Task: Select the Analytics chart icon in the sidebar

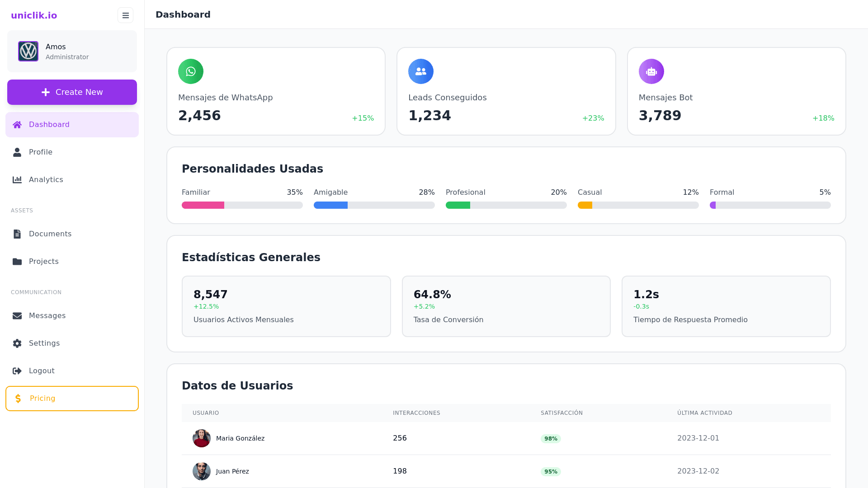Action: coord(17,179)
